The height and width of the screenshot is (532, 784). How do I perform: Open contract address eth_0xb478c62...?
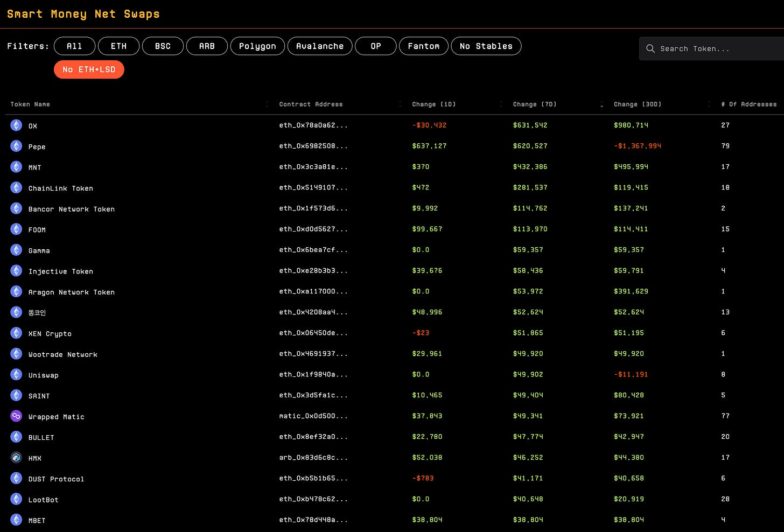point(313,499)
